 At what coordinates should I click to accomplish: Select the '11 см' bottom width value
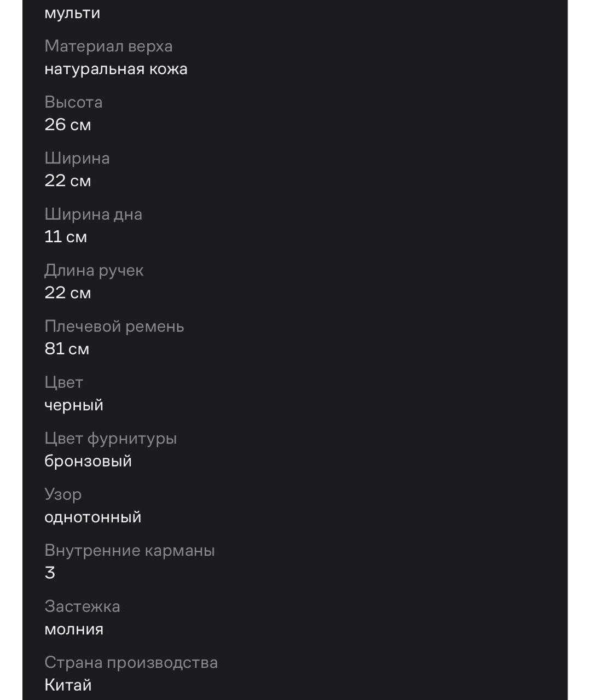(x=66, y=237)
